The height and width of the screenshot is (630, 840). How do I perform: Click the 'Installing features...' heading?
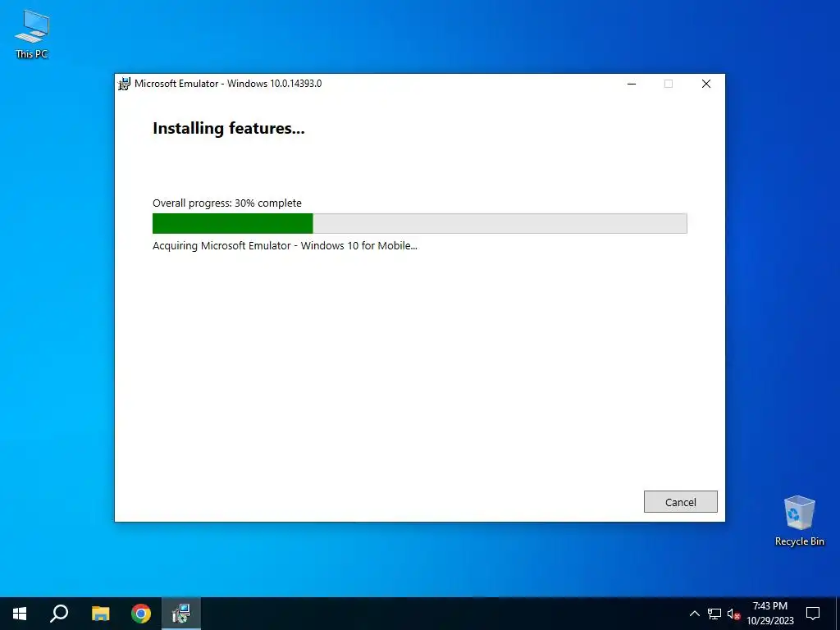229,129
